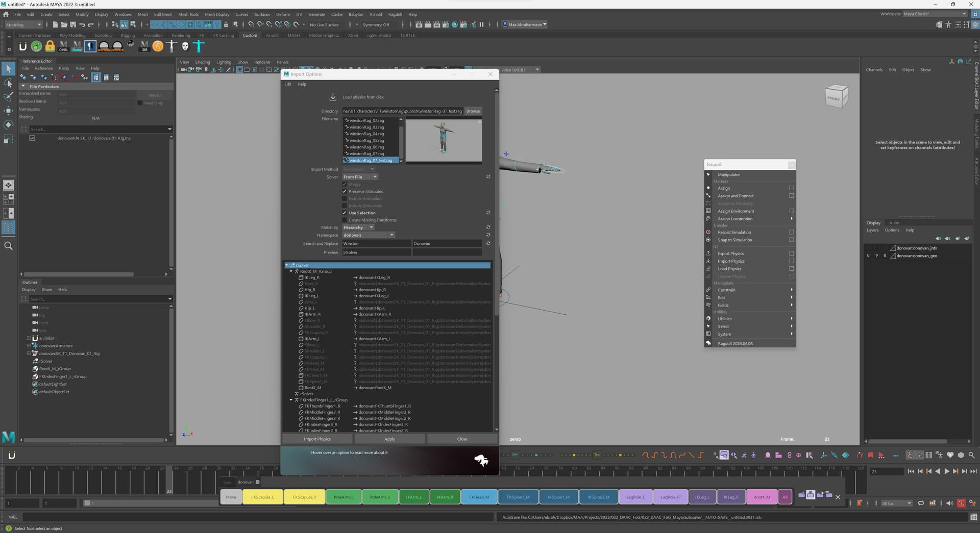Enable Create Missing Transforms checkbox

click(345, 220)
